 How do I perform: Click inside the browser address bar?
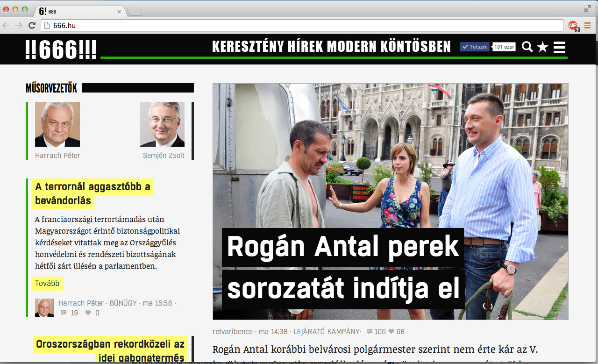pyautogui.click(x=187, y=26)
